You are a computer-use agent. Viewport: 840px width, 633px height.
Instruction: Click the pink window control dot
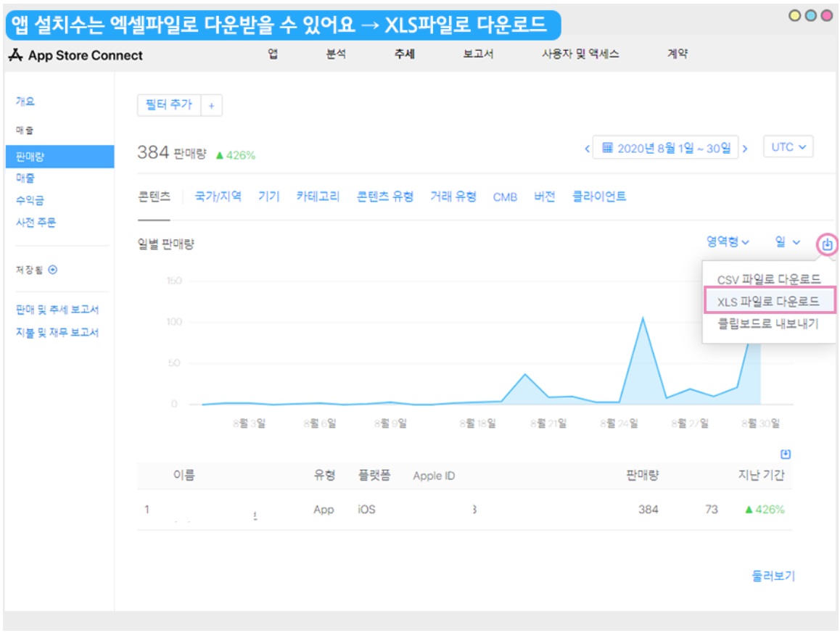(827, 15)
